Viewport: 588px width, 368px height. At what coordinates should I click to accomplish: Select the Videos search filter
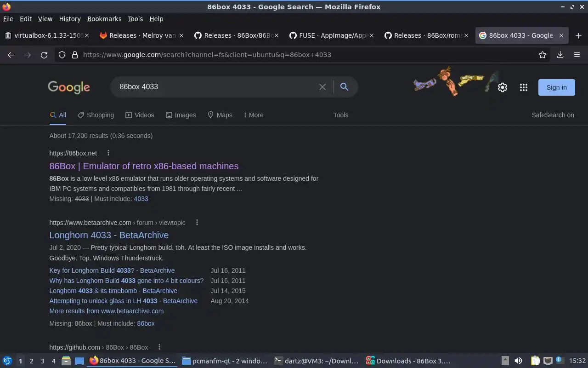click(x=140, y=115)
